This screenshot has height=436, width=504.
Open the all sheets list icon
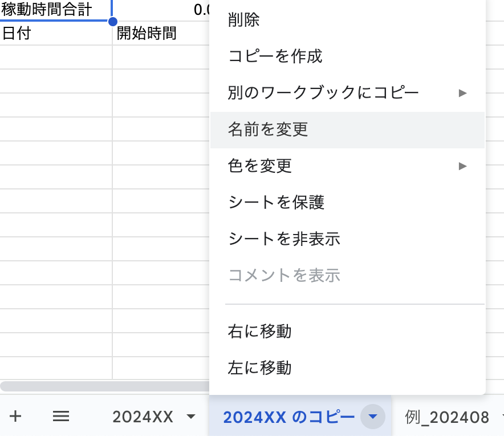(61, 417)
